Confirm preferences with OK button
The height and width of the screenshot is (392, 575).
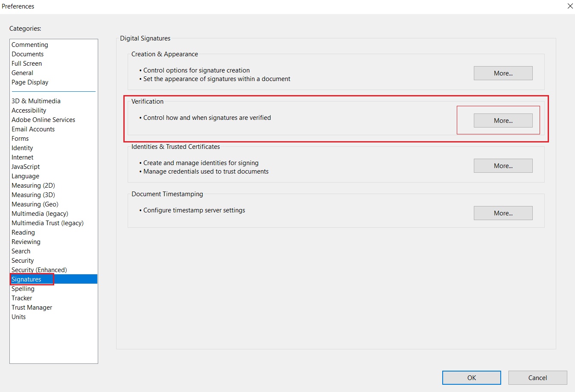[471, 378]
